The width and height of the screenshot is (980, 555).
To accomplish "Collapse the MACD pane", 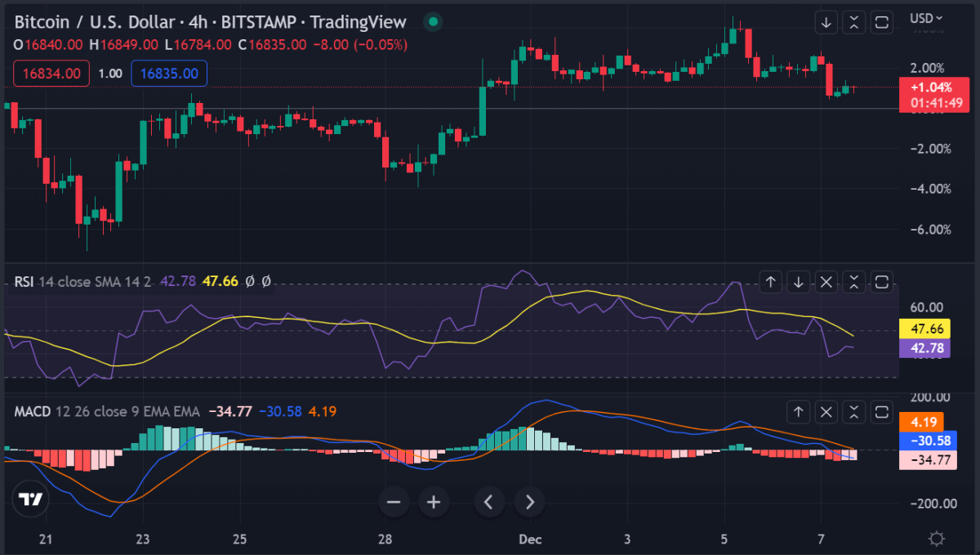I will click(x=854, y=411).
